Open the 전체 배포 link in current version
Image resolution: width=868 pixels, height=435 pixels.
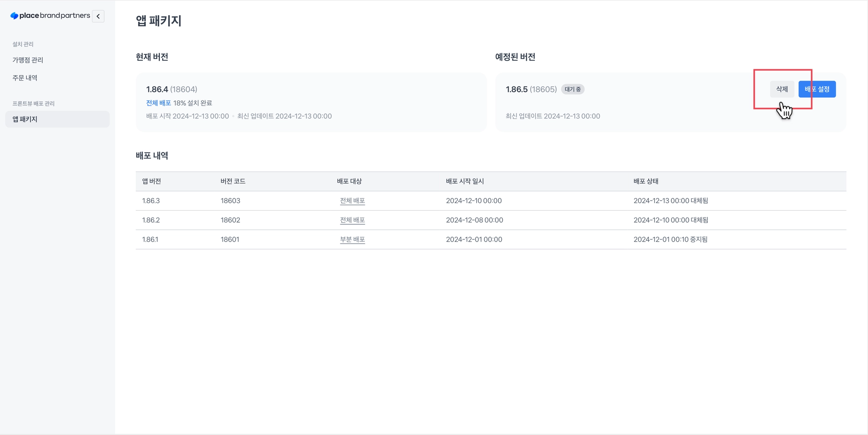pyautogui.click(x=159, y=103)
